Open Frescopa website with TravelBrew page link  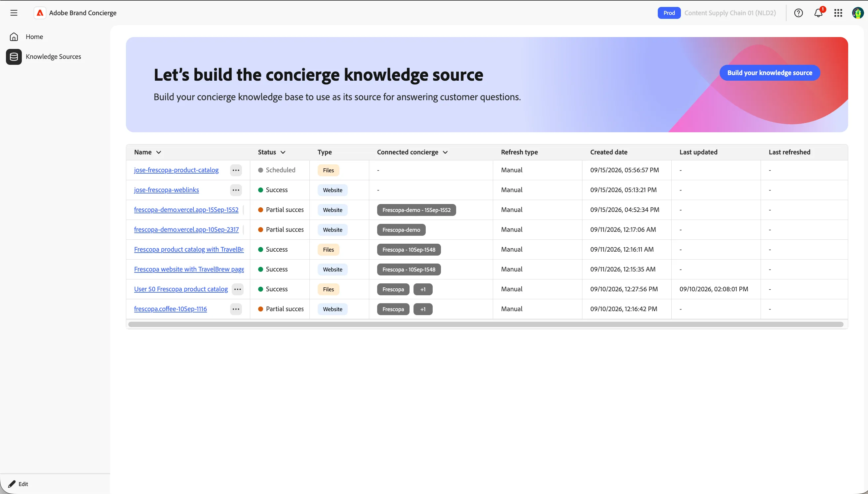click(189, 269)
